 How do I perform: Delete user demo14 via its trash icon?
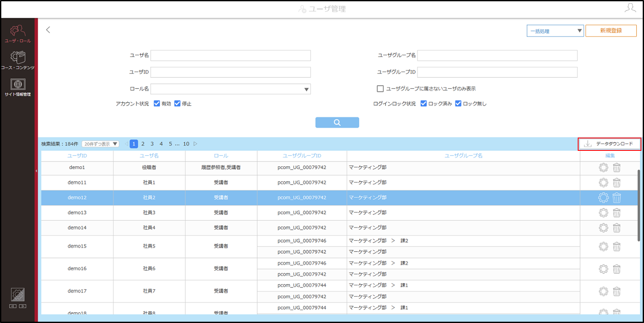(x=617, y=228)
